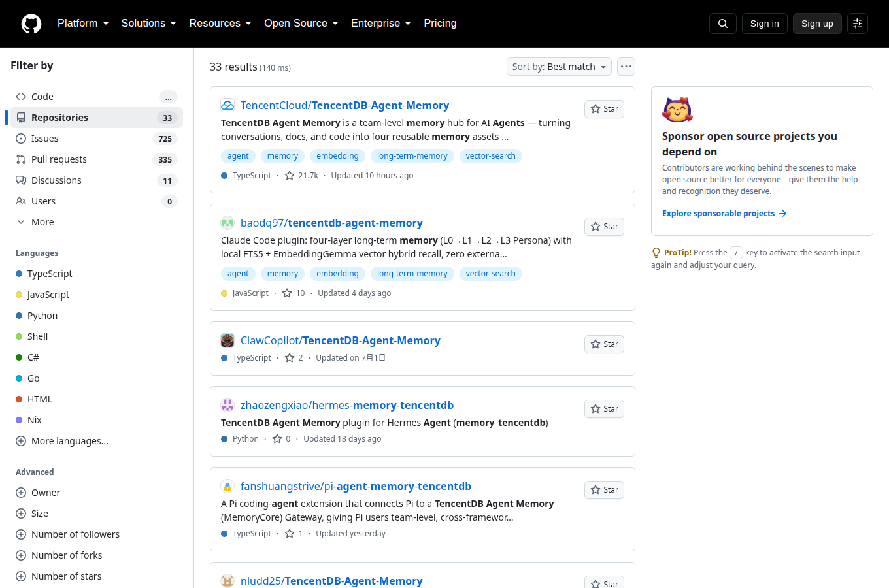
Task: Click the star count 21.7k of TencentCloud repo
Action: click(301, 176)
